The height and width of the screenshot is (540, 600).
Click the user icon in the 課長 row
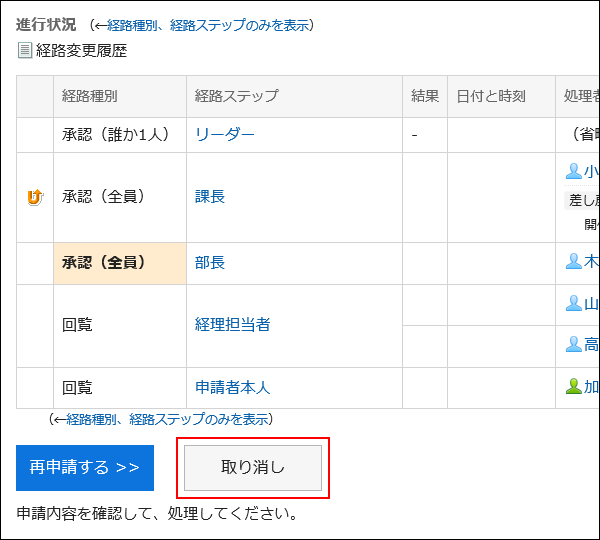pyautogui.click(x=573, y=171)
